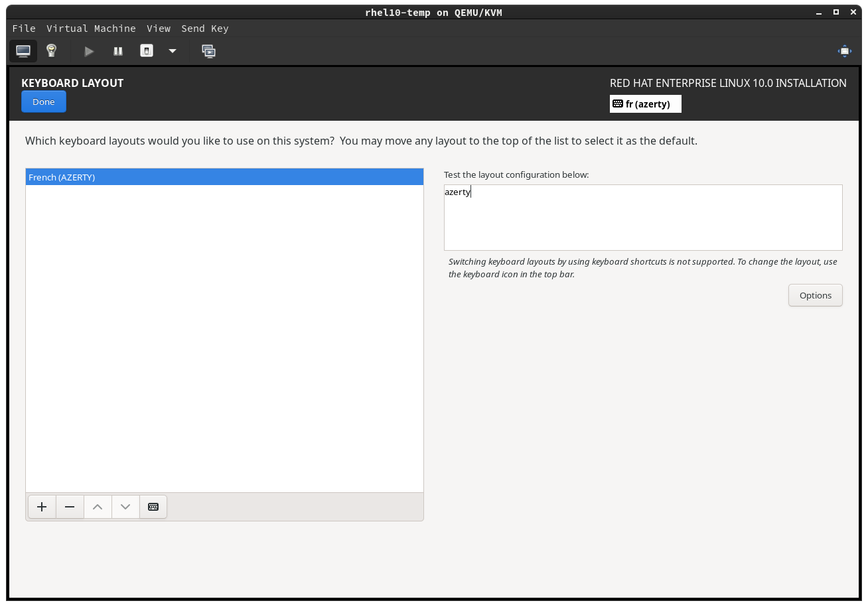Viewport: 868px width, 607px height.
Task: Click the layout test text field
Action: 643,218
